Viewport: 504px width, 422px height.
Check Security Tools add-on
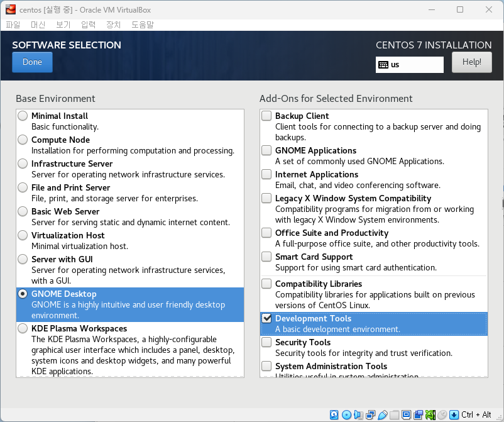point(266,342)
